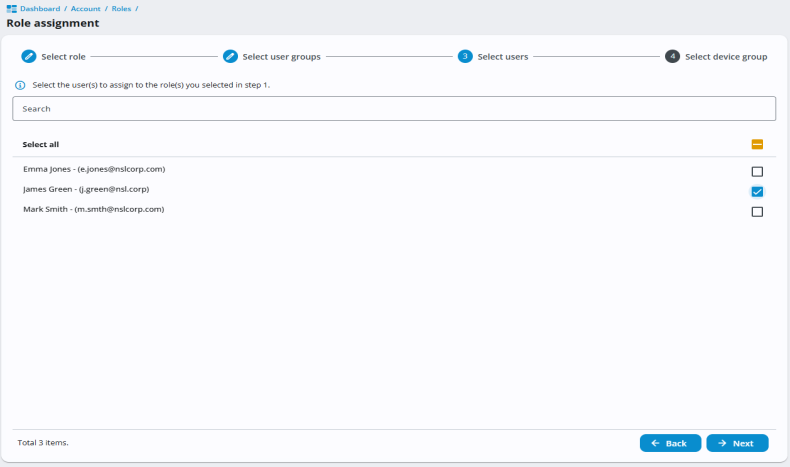Screen dimensions: 790x467
Task: Click the step 3 Select users circle
Action: pos(465,56)
